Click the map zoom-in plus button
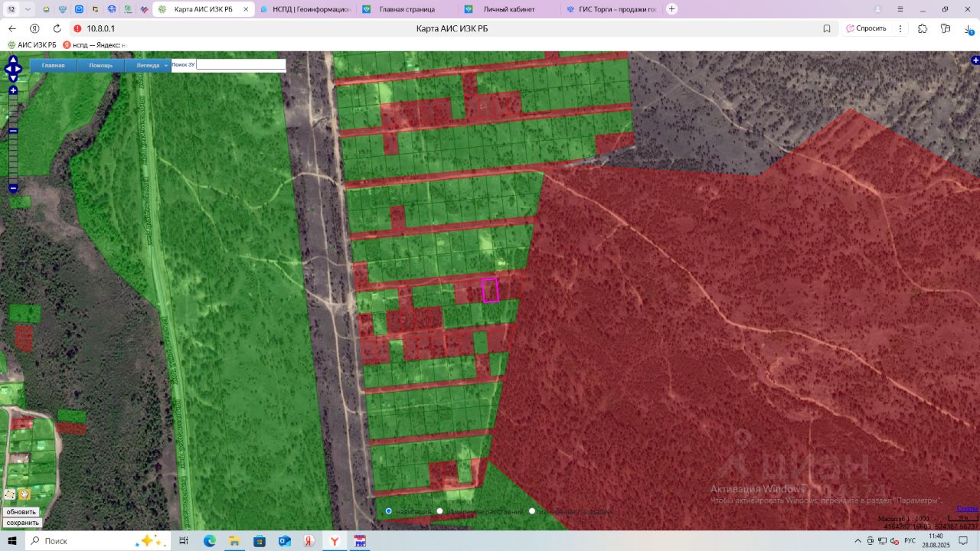Screen dimensions: 980x551 [13, 90]
